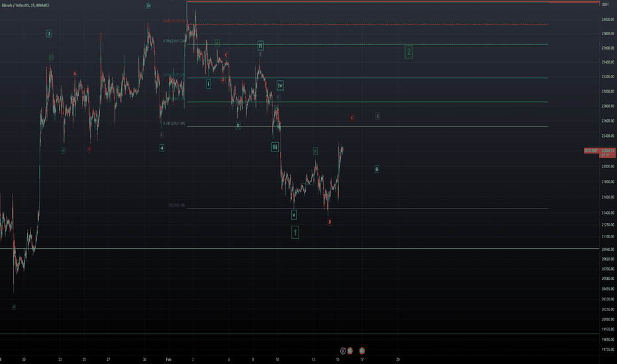Viewport: 617px width, 364px height.
Task: Click the lightning bolt event icon
Action: coord(343,351)
